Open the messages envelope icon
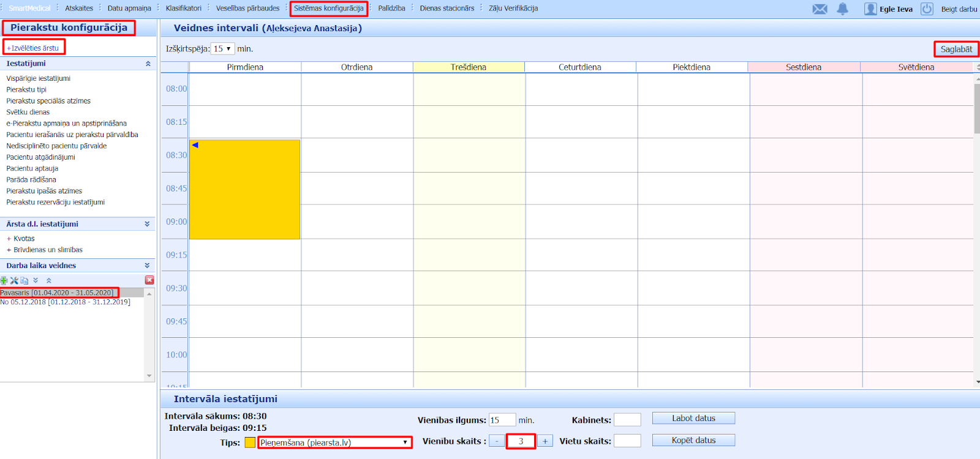This screenshot has height=459, width=980. pos(820,9)
